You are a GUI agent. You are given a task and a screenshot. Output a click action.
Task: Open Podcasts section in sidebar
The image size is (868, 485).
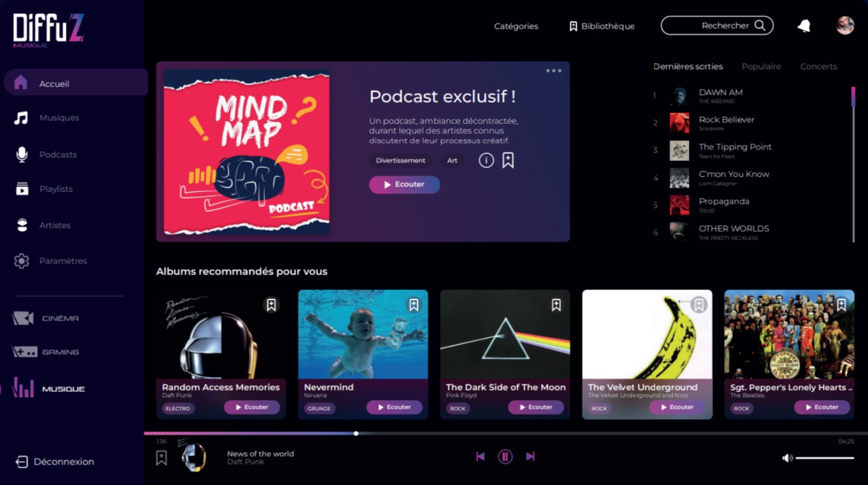[57, 155]
